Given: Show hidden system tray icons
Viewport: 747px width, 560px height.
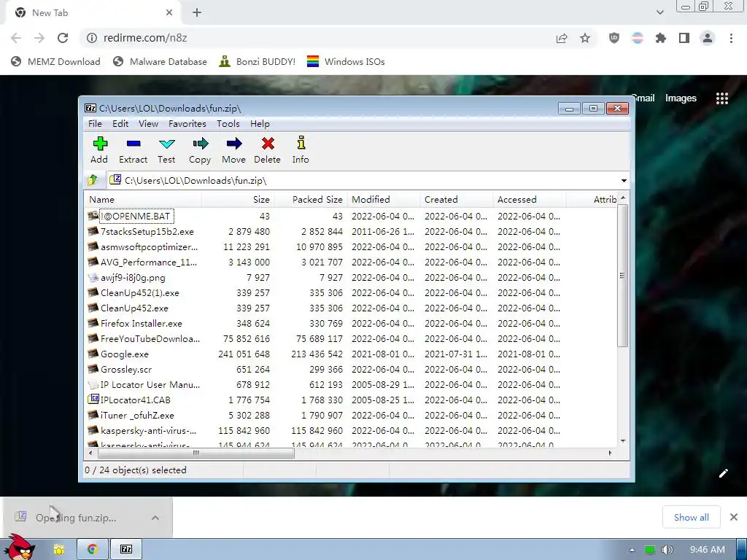Looking at the screenshot, I should [632, 550].
